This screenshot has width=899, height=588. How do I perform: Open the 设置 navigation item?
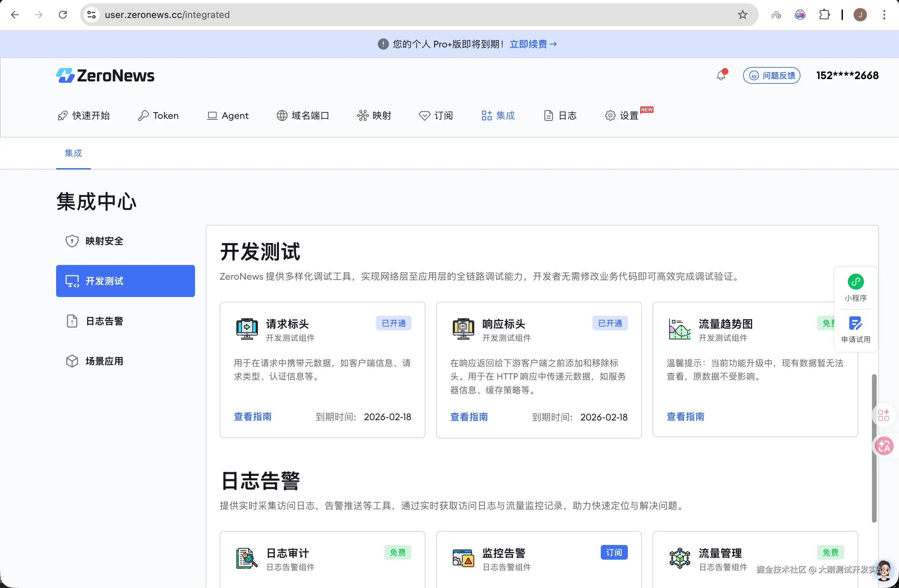(622, 115)
